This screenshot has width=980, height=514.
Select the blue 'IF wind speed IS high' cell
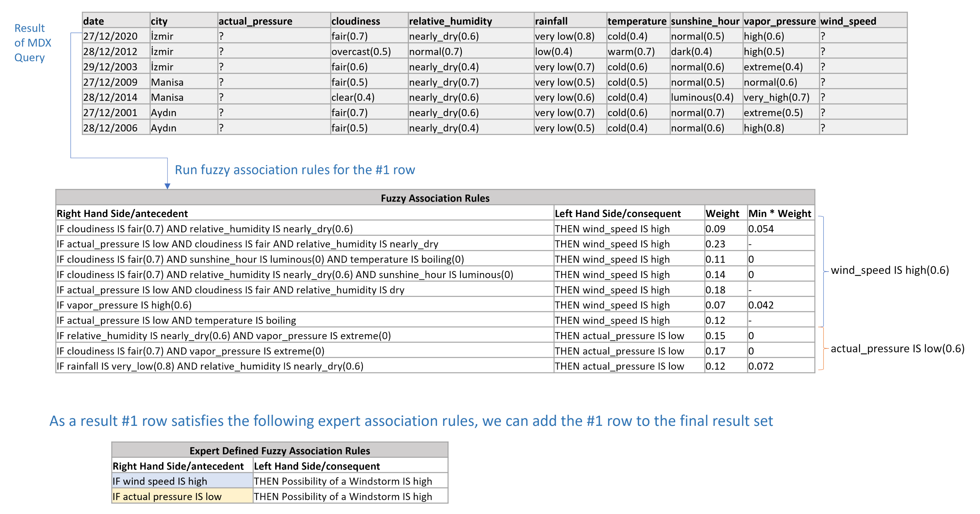pyautogui.click(x=160, y=481)
